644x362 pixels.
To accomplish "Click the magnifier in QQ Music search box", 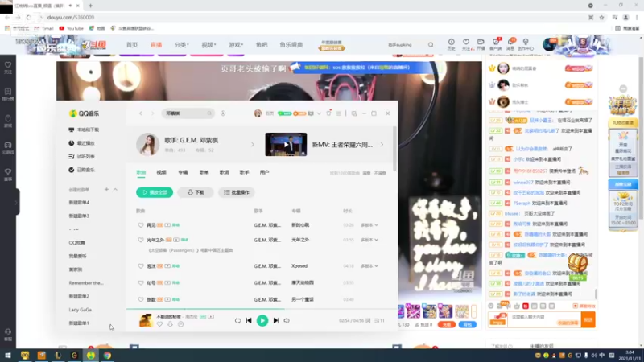I will [209, 113].
